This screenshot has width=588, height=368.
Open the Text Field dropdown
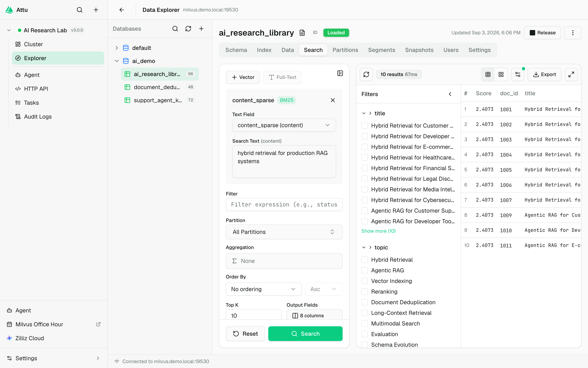284,125
